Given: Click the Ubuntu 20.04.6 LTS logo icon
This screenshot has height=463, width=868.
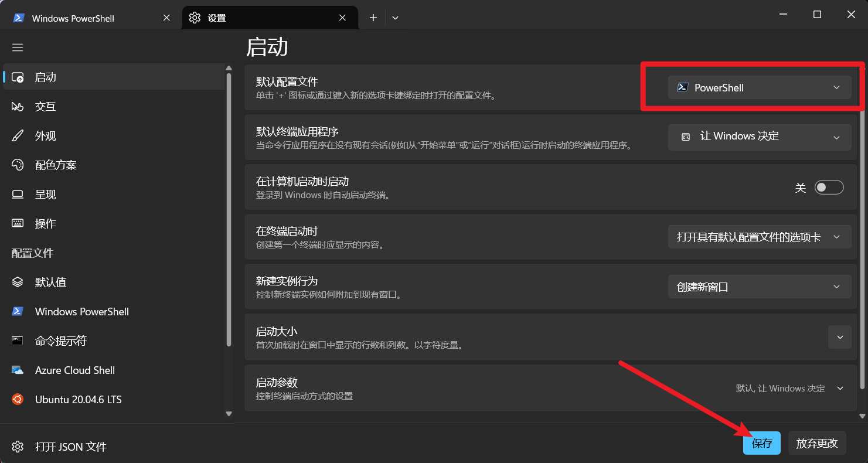Looking at the screenshot, I should (18, 400).
